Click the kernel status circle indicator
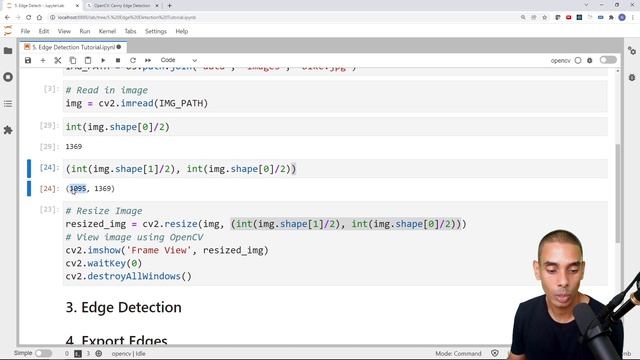 [x=578, y=60]
